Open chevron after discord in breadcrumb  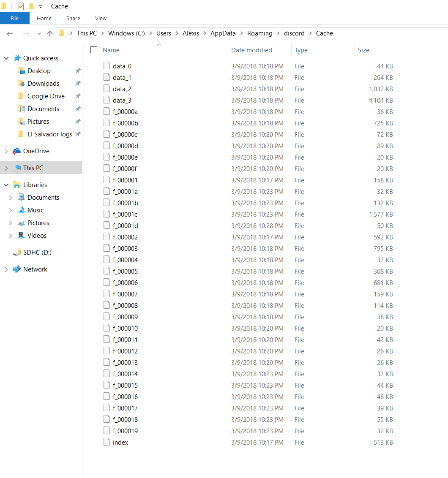click(310, 33)
